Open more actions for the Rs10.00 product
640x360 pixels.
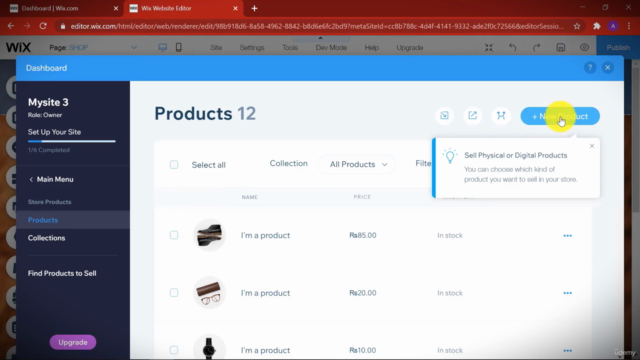[567, 351]
